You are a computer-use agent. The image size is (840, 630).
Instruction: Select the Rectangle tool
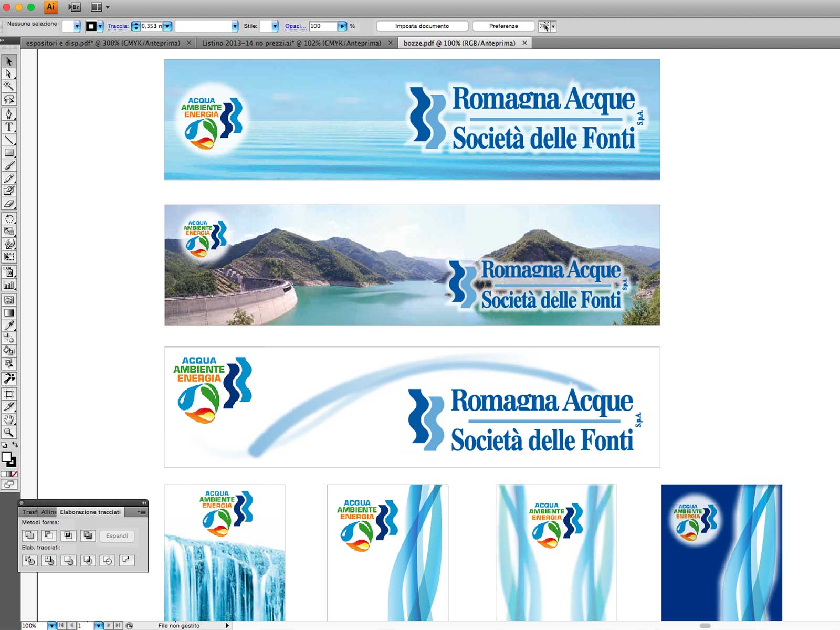9,153
